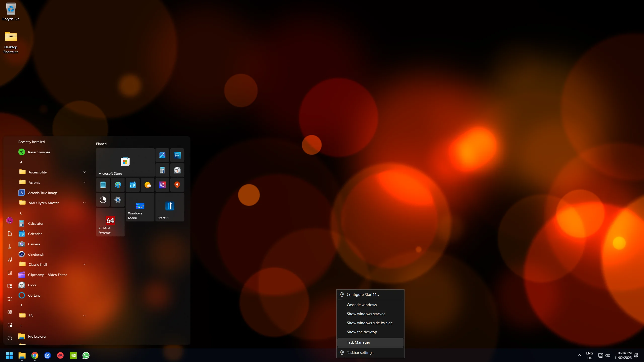Open Taskbar settings from context menu
Viewport: 644px width, 362px height.
[370, 353]
